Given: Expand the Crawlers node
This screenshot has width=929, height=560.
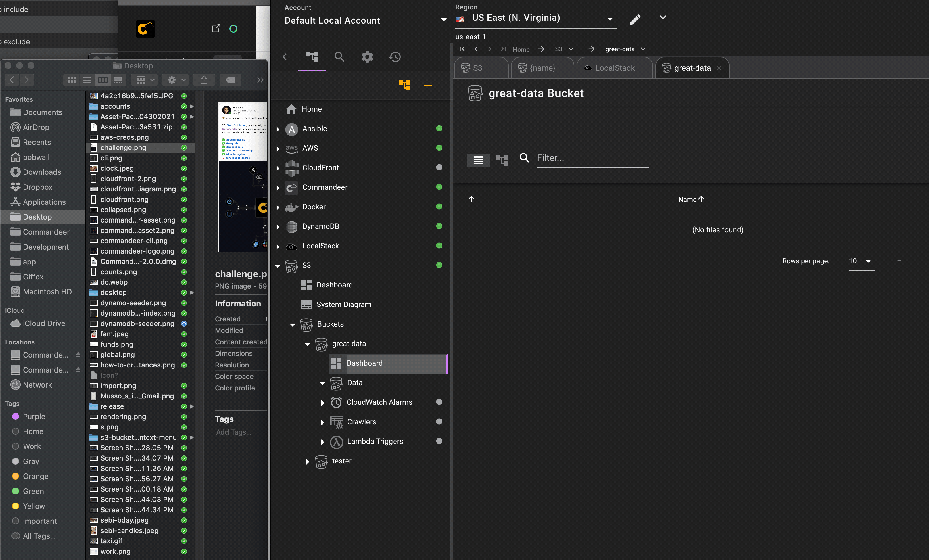Looking at the screenshot, I should point(322,422).
